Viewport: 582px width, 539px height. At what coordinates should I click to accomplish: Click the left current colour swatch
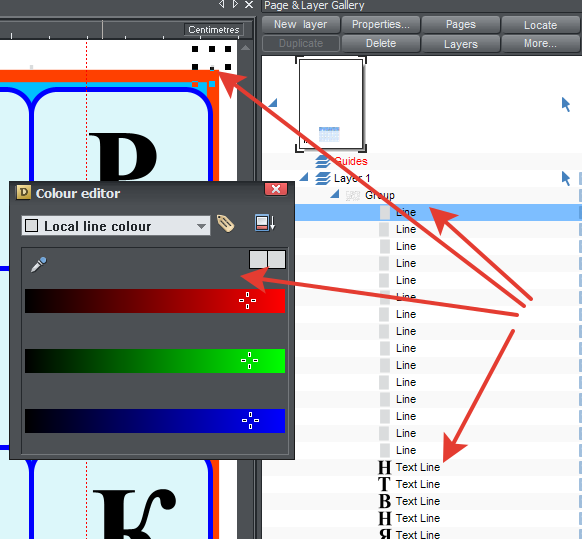pos(258,259)
